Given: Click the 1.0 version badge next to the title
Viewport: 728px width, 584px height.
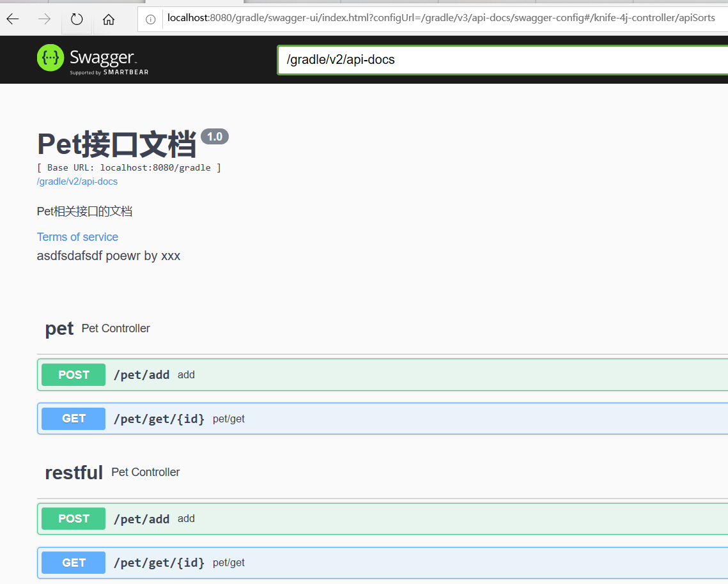Looking at the screenshot, I should (214, 135).
